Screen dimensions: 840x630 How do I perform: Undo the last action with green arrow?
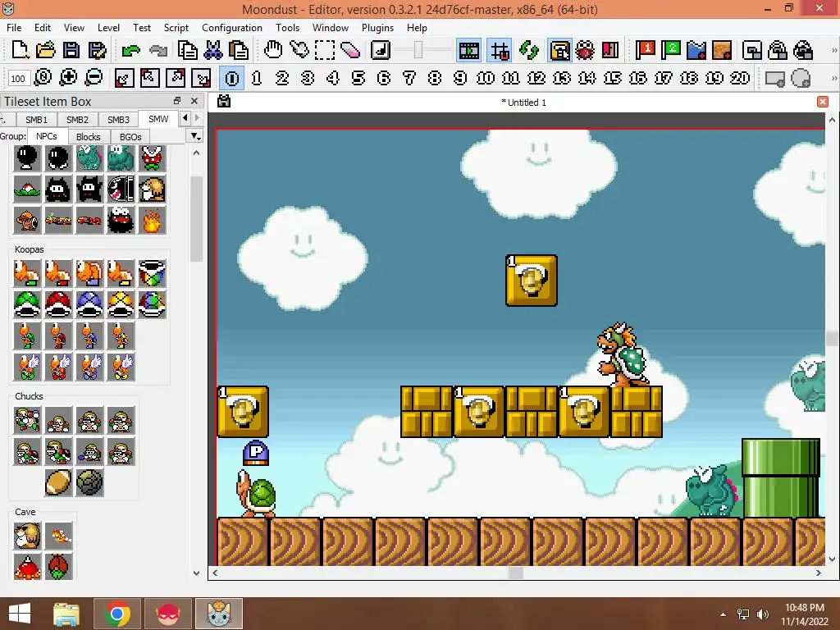130,51
